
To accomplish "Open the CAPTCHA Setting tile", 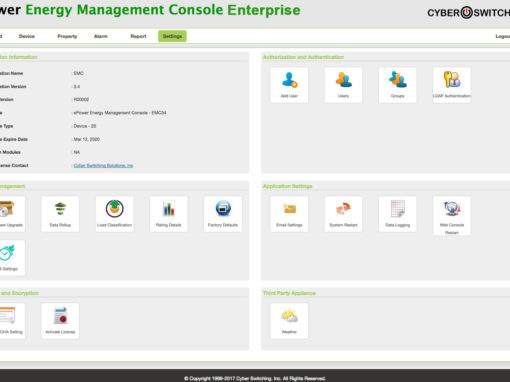I will coord(12,321).
